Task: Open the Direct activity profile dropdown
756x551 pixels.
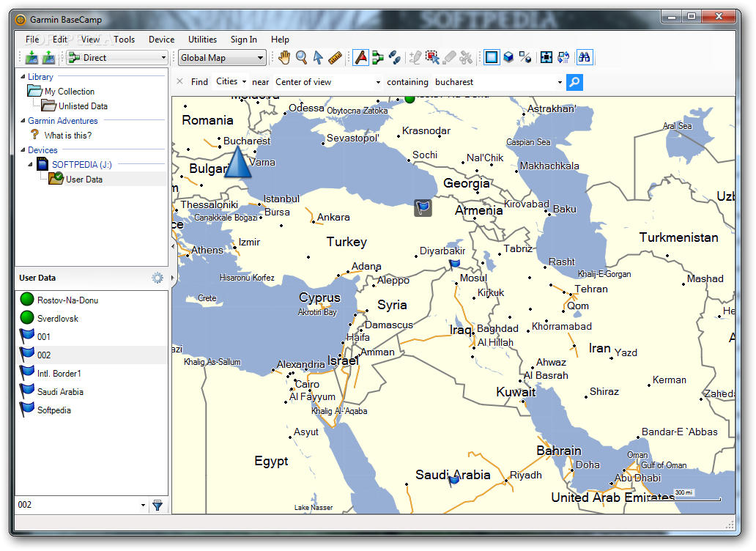Action: [118, 58]
